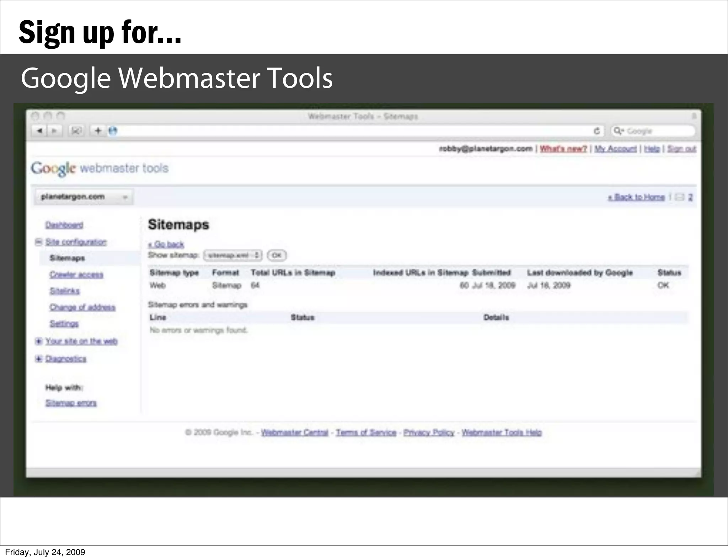Open the sitemap.xml Show sitemap dropdown
Screen dimensions: 728x560
[233, 255]
